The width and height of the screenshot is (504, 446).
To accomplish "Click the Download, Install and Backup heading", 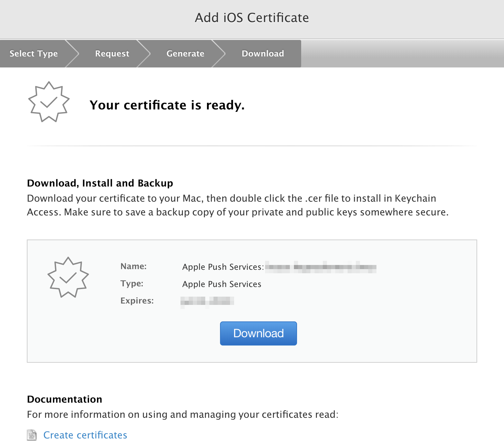I will point(100,183).
